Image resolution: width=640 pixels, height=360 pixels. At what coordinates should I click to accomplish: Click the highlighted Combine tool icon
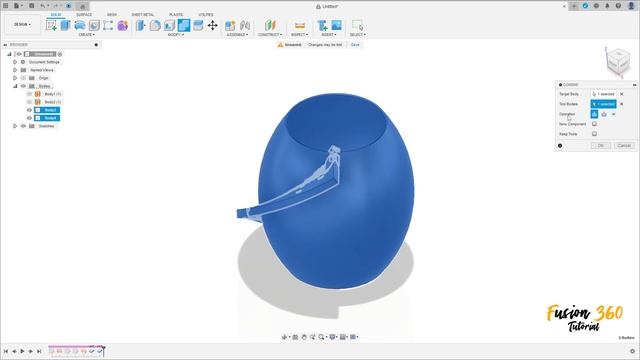coord(184,25)
